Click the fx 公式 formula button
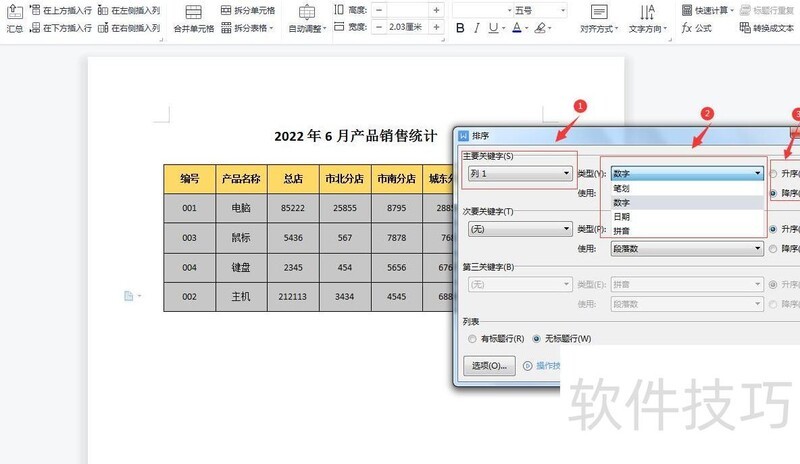The image size is (800, 464). [x=696, y=28]
